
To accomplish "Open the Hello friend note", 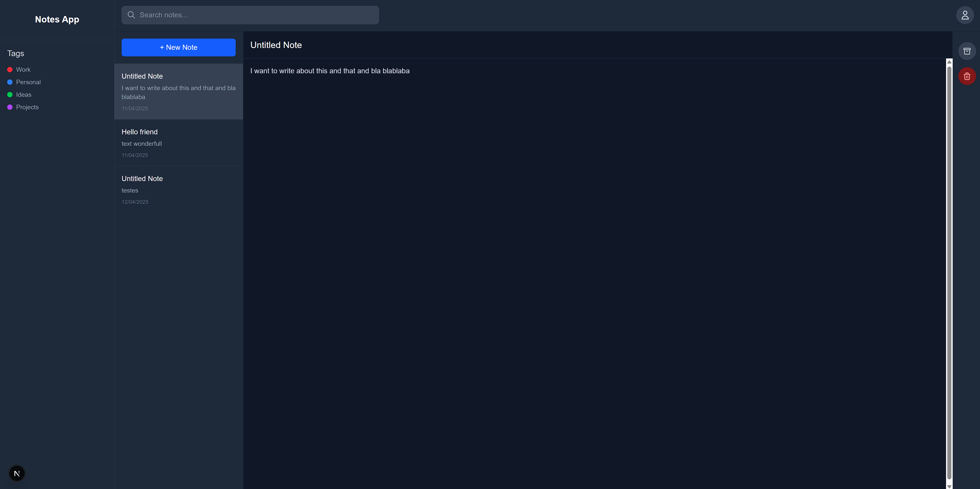I will [x=179, y=142].
